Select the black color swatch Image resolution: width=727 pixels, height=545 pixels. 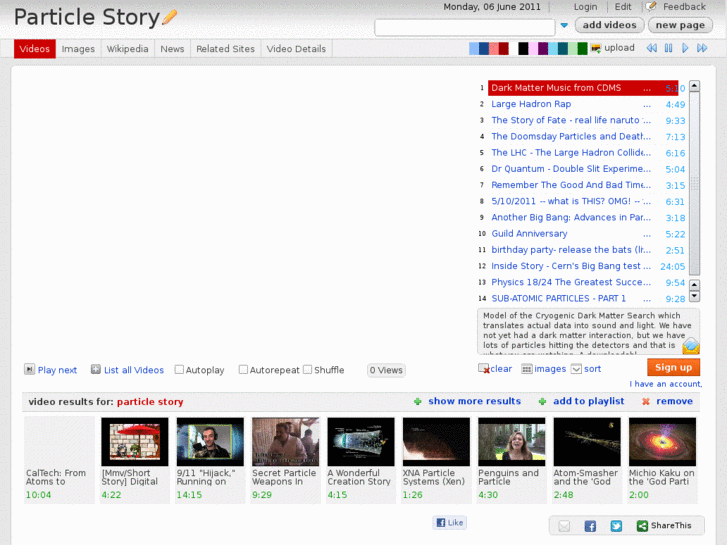(x=523, y=48)
